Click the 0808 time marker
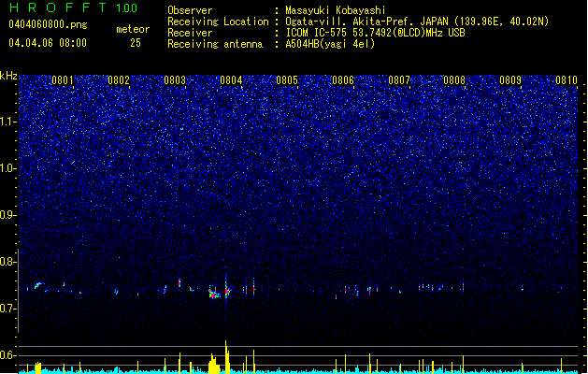This screenshot has width=588, height=374. 454,80
